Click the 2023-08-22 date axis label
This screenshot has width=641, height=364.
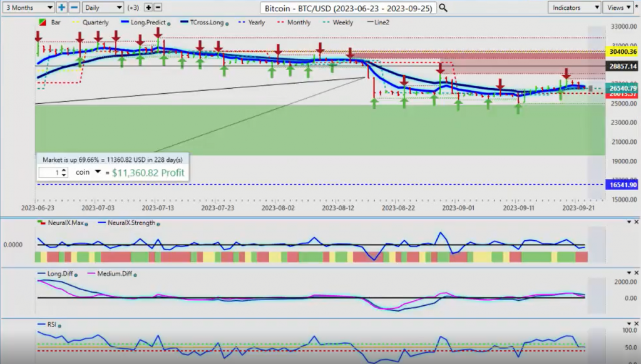click(398, 208)
